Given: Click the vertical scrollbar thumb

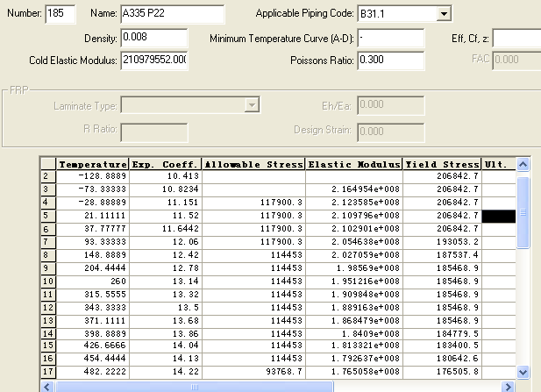Looking at the screenshot, I should click(x=523, y=212).
